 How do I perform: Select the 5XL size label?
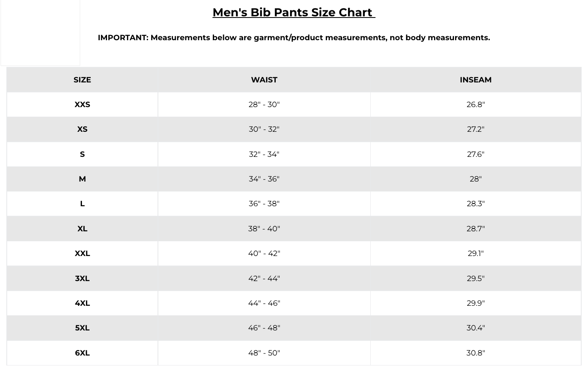(x=82, y=328)
